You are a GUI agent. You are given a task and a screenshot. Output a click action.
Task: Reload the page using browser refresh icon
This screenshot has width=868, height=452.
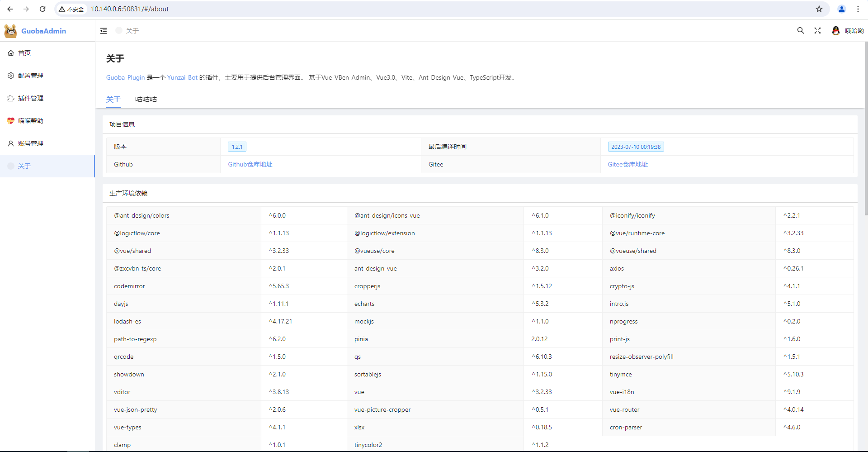tap(42, 9)
